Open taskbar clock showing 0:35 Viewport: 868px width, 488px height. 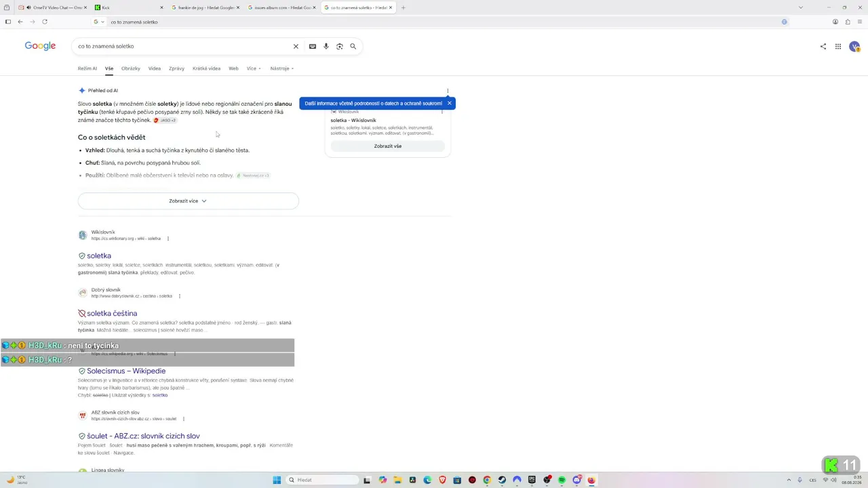852,480
